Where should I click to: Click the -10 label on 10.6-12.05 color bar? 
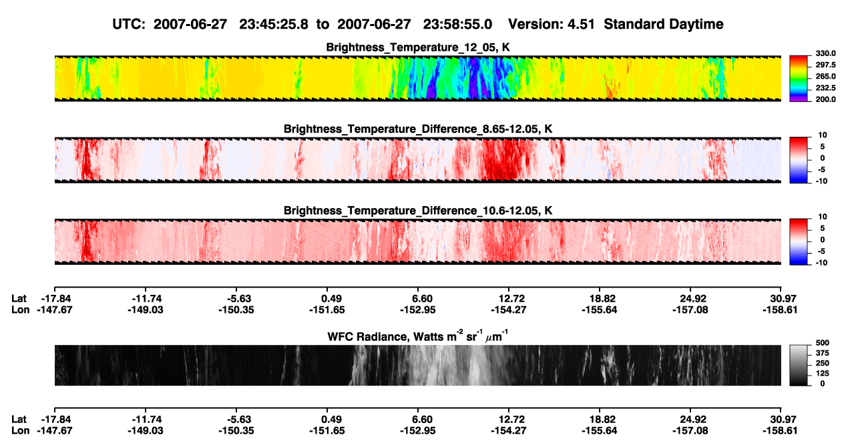[823, 262]
